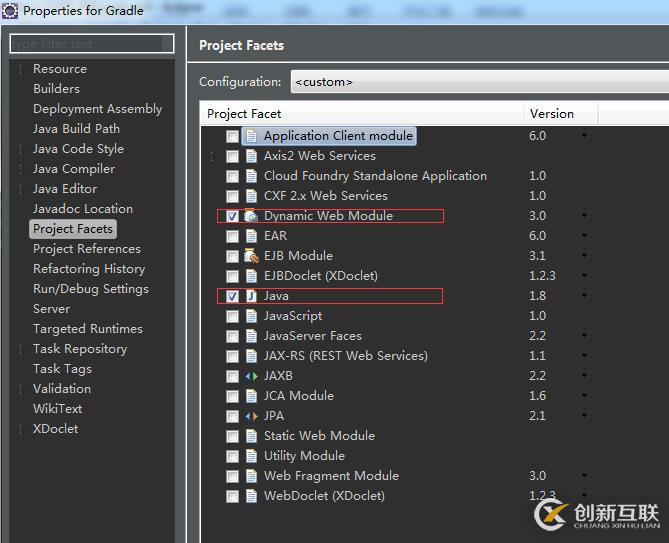The height and width of the screenshot is (543, 669).
Task: Click the Properties for Gradle title icon
Action: click(x=10, y=10)
